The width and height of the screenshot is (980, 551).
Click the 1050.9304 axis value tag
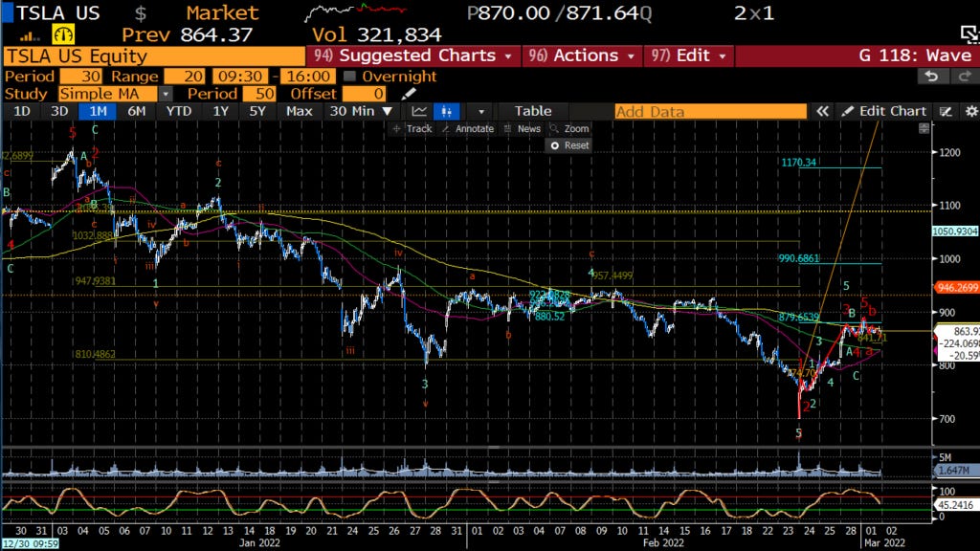(955, 231)
